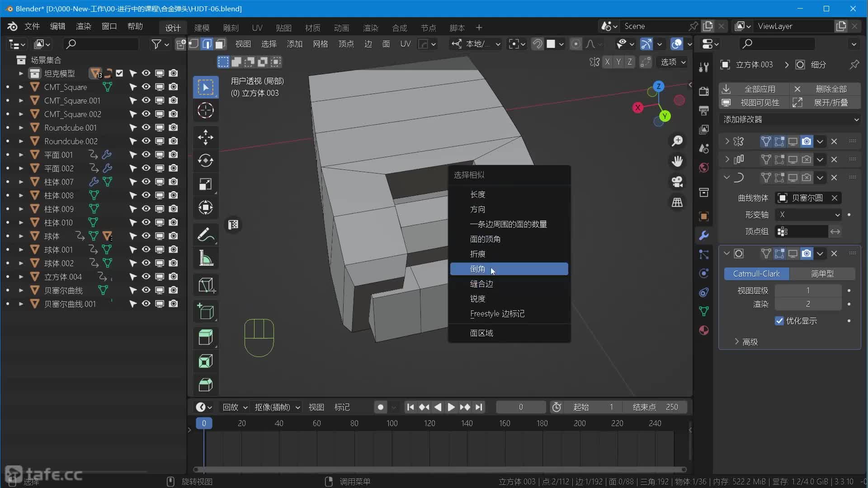Image resolution: width=868 pixels, height=488 pixels.
Task: Expand the 高级 section
Action: [746, 342]
